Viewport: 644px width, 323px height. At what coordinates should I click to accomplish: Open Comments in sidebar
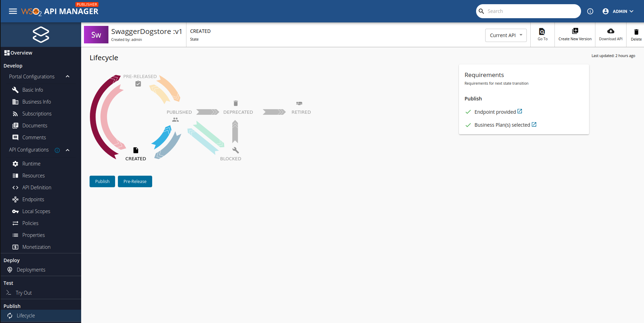[x=34, y=138]
